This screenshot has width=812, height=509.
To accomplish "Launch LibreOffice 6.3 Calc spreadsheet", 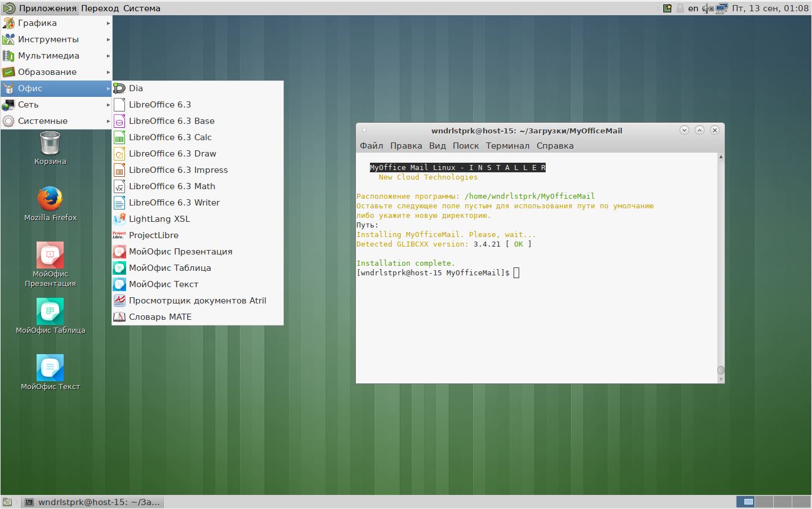I will point(198,137).
